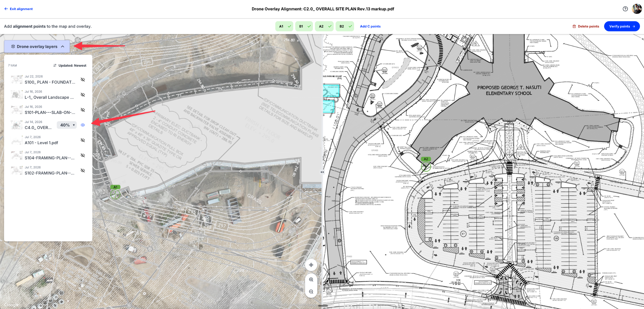
Task: Select the S104-FRAMING-PLAN layer thumbnail
Action: point(16,155)
